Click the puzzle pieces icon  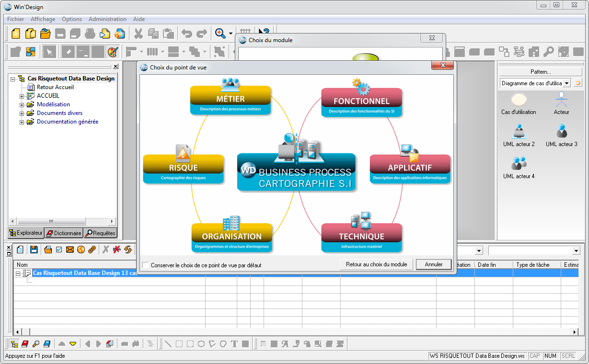point(31,51)
